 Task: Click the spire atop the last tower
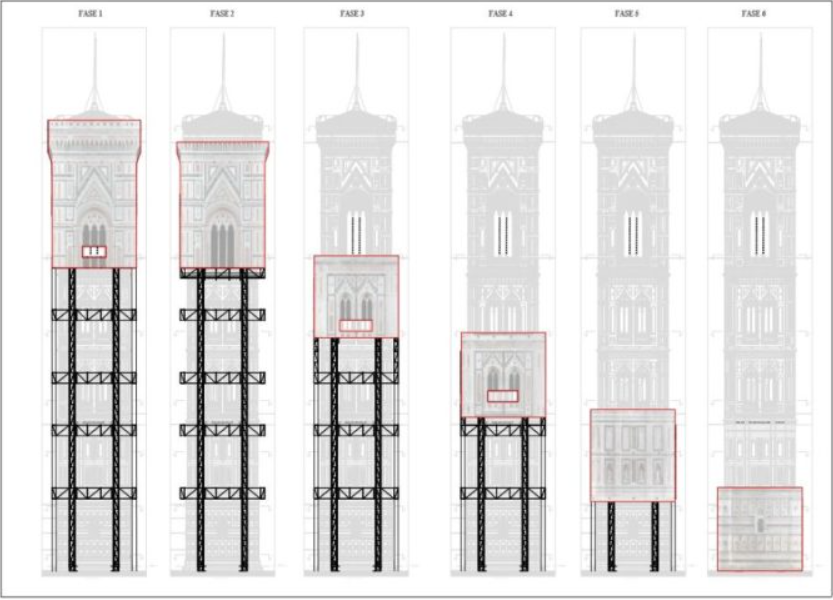760,70
